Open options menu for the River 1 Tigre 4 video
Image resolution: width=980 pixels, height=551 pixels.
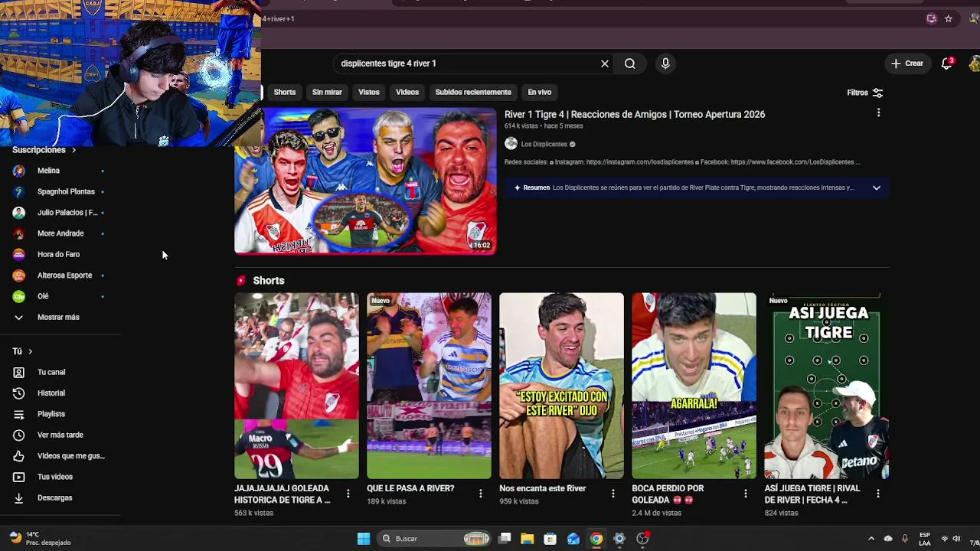coord(878,113)
